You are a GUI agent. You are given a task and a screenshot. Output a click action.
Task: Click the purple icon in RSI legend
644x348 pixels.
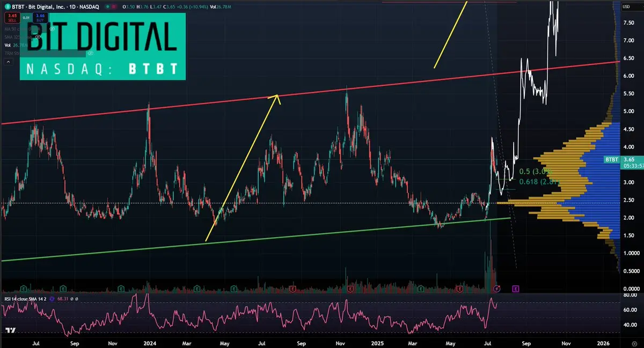point(52,299)
